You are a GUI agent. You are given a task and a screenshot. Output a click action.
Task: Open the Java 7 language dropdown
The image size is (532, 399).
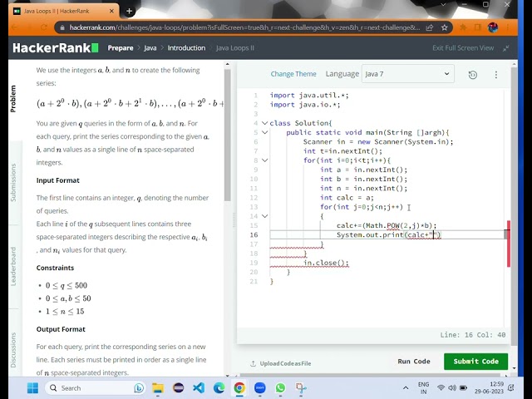[x=408, y=74]
